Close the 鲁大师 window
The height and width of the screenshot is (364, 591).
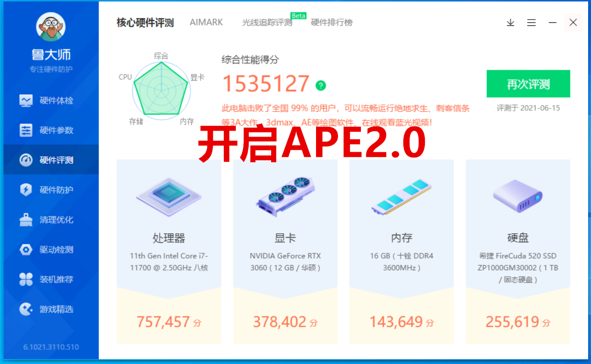click(x=573, y=22)
